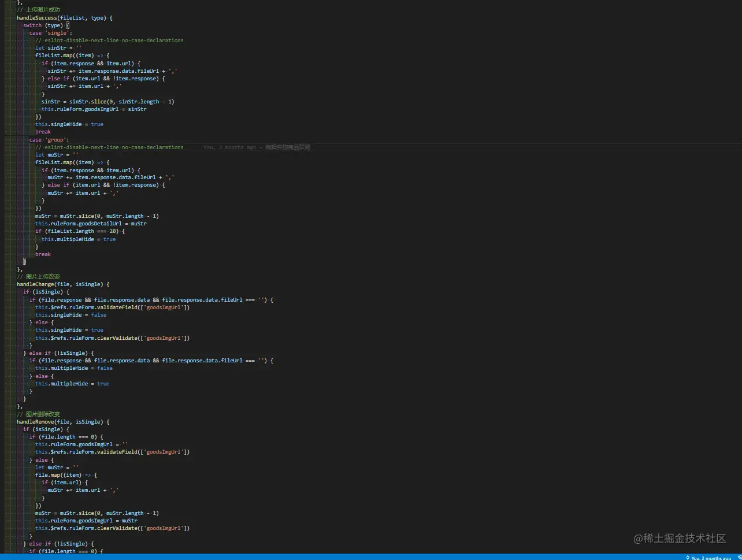Click the comment '// 图片上传改变'
742x560 pixels.
[38, 277]
